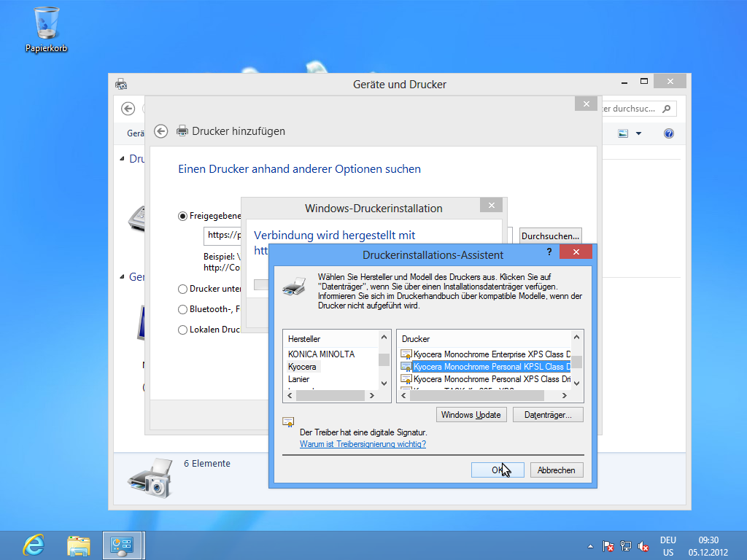The image size is (747, 560).
Task: Open File Explorer from the taskbar
Action: [79, 545]
